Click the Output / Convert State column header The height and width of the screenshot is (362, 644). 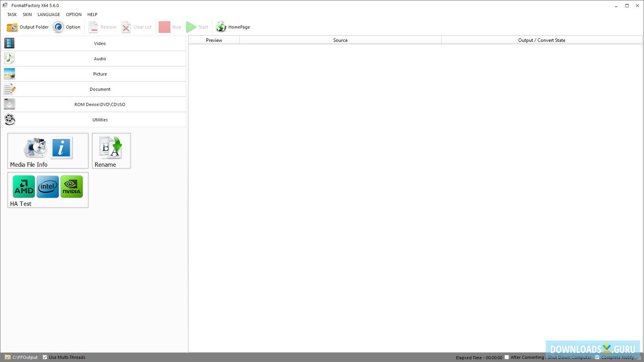542,40
